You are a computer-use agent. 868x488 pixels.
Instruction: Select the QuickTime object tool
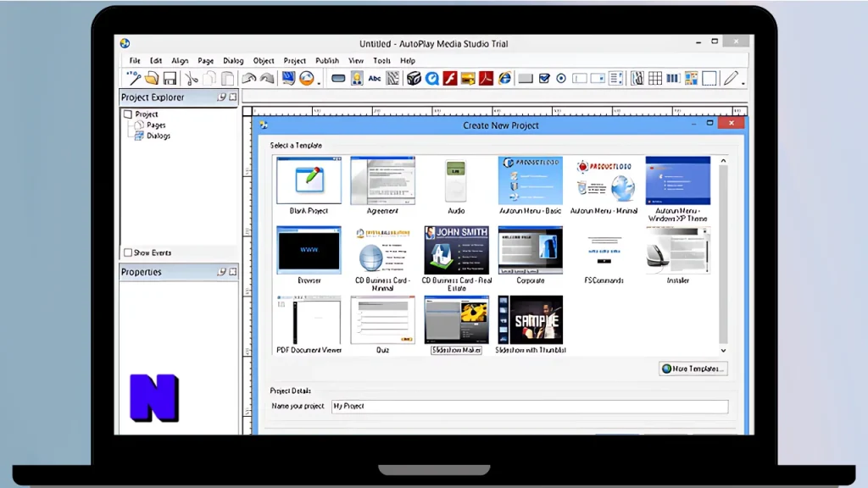pos(432,78)
